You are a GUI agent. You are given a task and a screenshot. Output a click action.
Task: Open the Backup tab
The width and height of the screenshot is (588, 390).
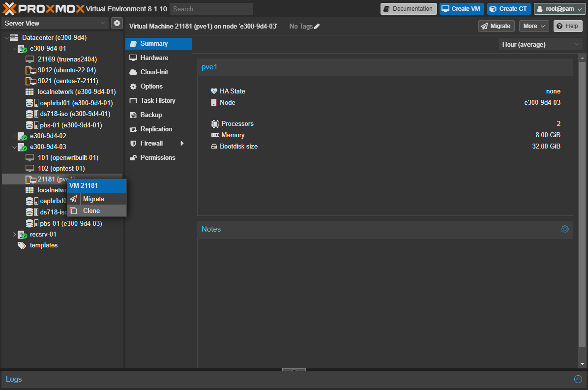[159, 115]
